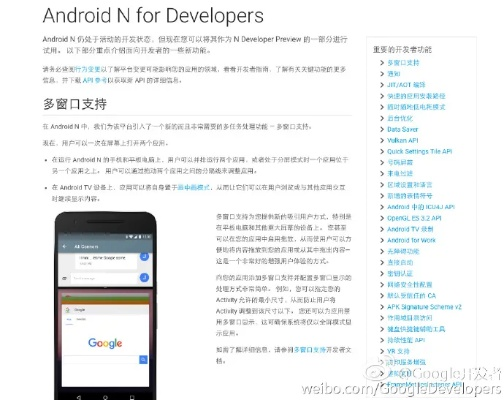Viewport: 504px width, 400px height.
Task: Click sidebar heading 重要的开发者功能
Action: (x=402, y=50)
